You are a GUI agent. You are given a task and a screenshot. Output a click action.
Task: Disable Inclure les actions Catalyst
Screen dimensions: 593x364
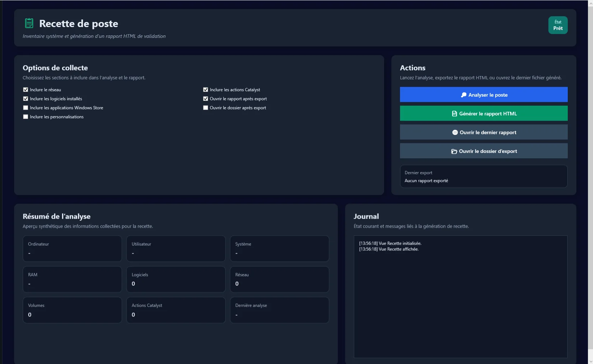coord(206,90)
